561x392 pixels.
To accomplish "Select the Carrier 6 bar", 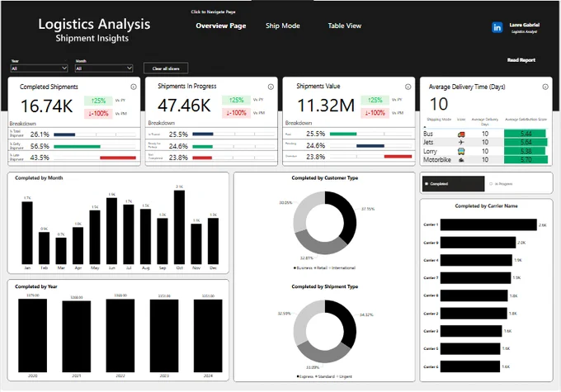I will point(470,366).
